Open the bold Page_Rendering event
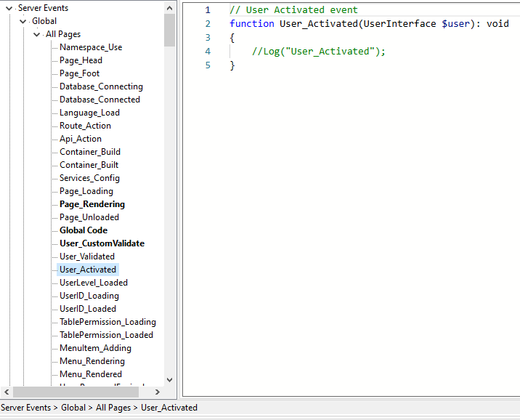This screenshot has width=520, height=420. pos(92,204)
